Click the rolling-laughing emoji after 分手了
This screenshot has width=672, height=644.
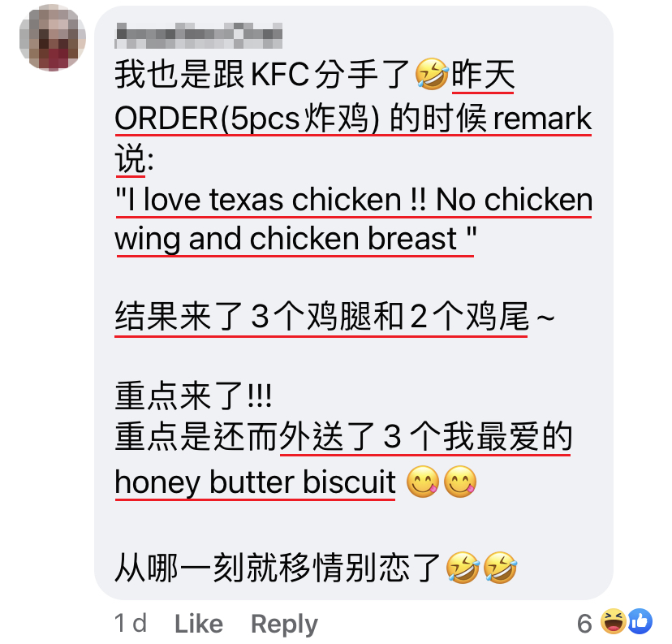pos(432,74)
